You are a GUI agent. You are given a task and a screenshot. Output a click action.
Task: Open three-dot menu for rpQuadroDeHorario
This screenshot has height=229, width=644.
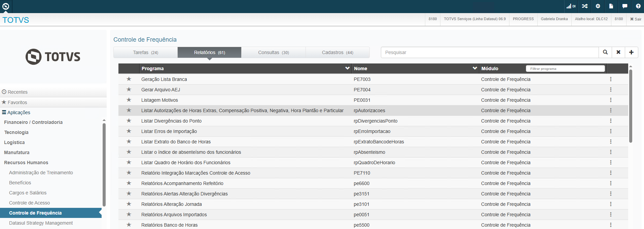[611, 163]
